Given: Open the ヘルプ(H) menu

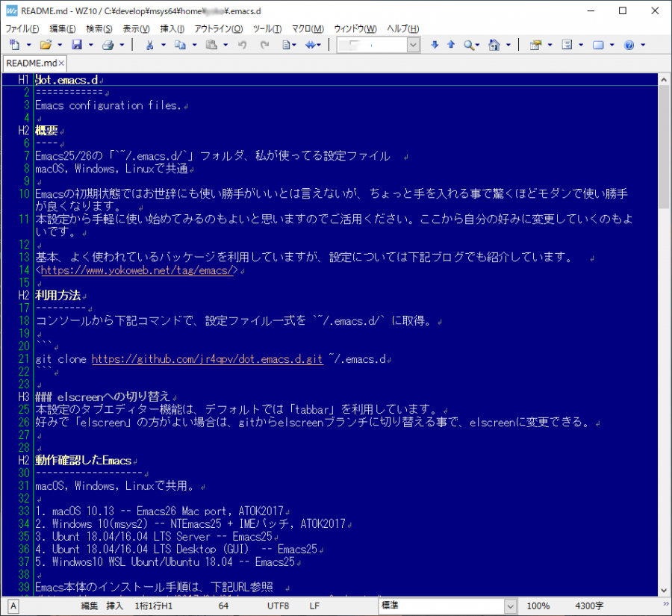Looking at the screenshot, I should point(403,28).
